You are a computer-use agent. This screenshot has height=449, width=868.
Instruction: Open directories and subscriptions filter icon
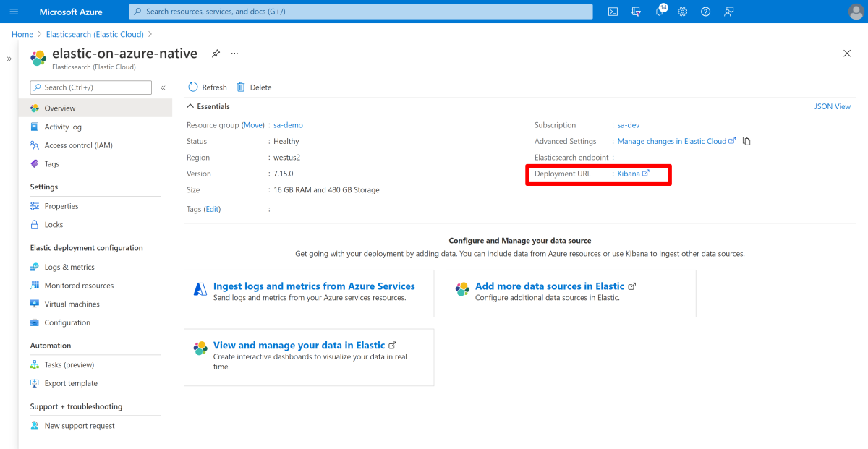pos(636,12)
